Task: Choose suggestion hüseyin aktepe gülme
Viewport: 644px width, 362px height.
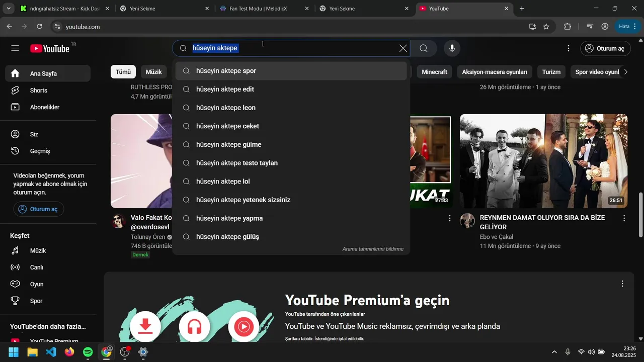Action: coord(291,145)
